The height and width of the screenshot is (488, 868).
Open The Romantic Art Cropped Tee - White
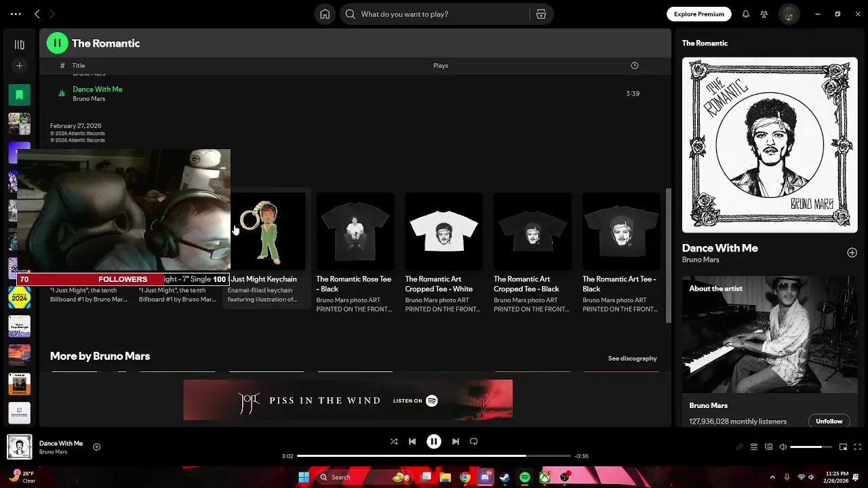(x=443, y=252)
